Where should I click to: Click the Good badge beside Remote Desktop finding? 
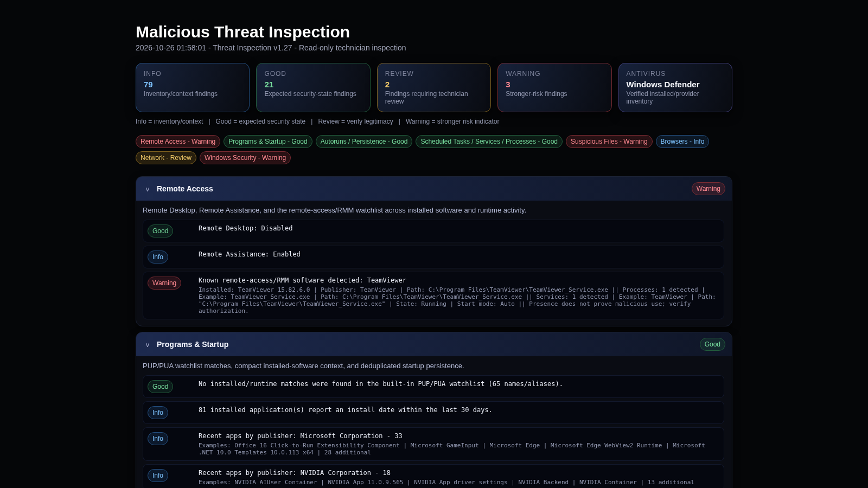click(x=160, y=231)
